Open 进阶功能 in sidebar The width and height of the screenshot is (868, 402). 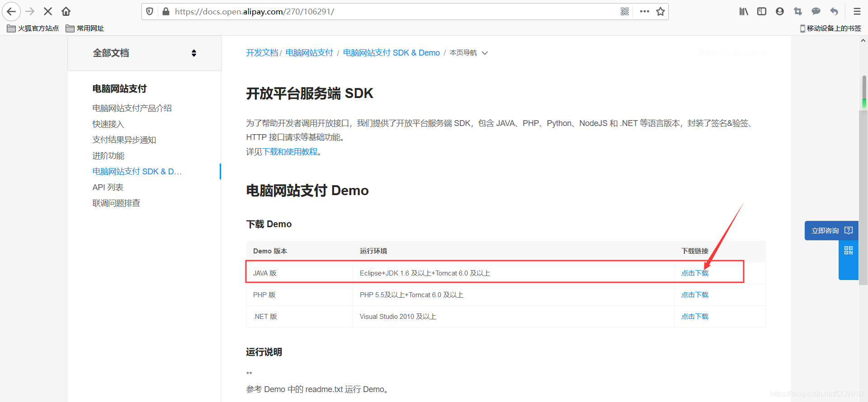point(108,156)
